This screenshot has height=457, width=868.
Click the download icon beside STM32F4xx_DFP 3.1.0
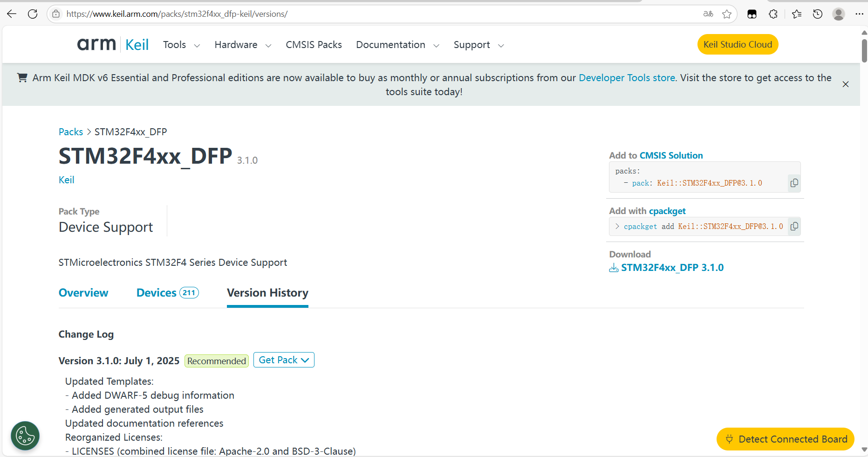[614, 268]
